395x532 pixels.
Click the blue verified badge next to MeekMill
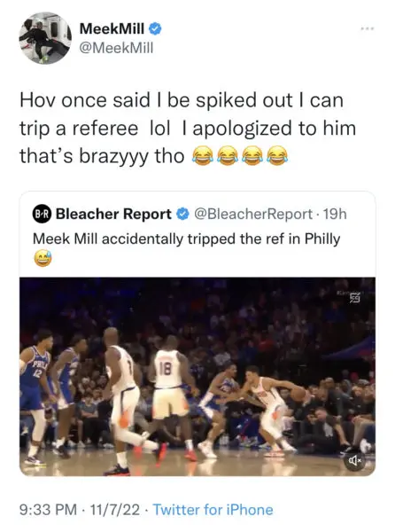[x=155, y=29]
